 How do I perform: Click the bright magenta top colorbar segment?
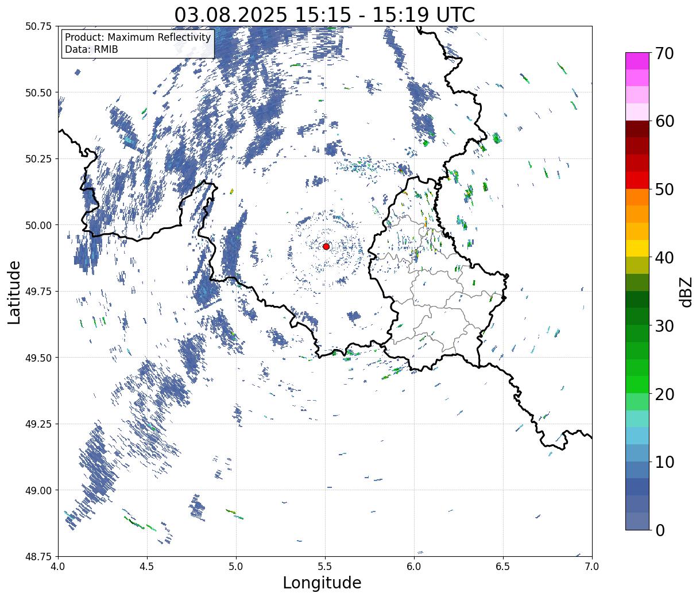637,61
